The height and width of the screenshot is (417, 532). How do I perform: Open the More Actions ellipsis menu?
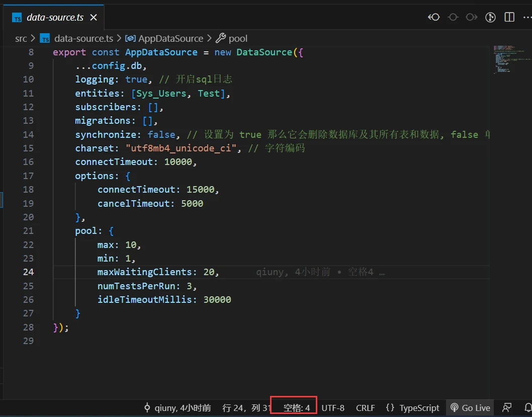click(x=527, y=17)
